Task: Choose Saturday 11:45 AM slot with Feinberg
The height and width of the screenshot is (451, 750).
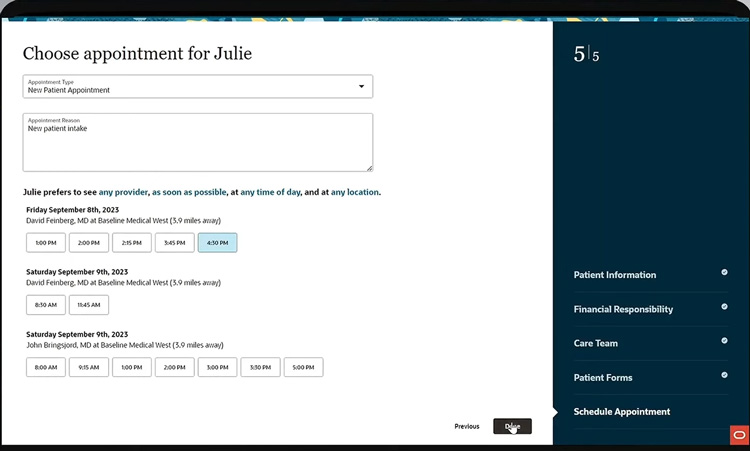Action: [x=89, y=305]
